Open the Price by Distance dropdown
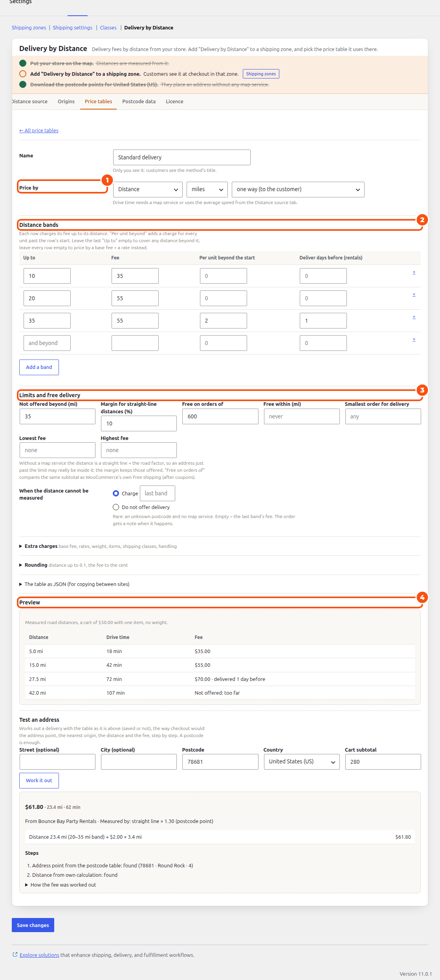The image size is (440, 980). pos(148,190)
